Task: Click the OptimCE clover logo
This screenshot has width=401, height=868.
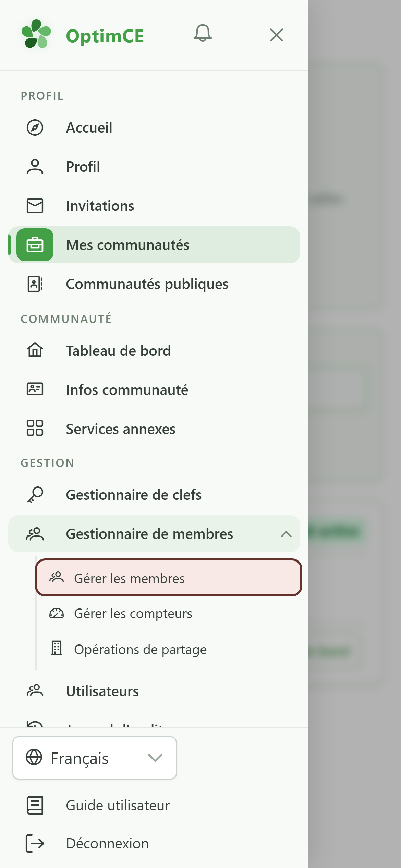Action: click(x=36, y=34)
